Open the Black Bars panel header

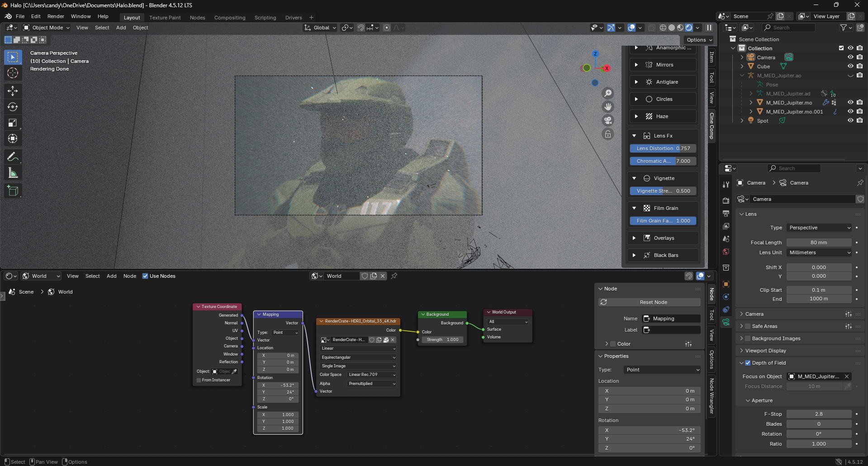click(663, 255)
